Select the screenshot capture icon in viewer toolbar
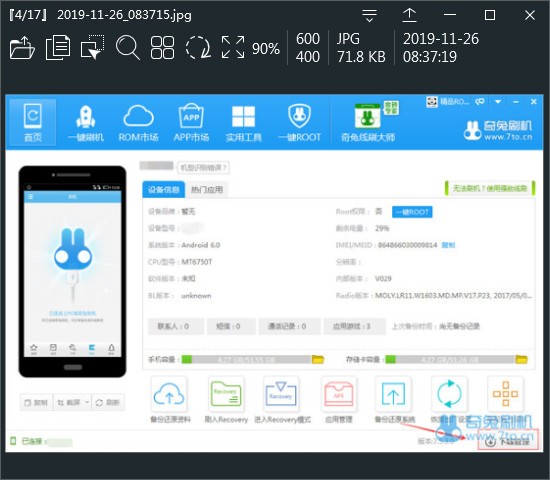550x480 pixels. (93, 47)
